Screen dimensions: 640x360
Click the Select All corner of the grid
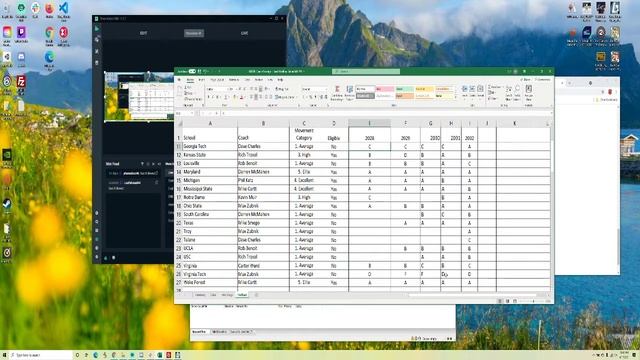179,123
